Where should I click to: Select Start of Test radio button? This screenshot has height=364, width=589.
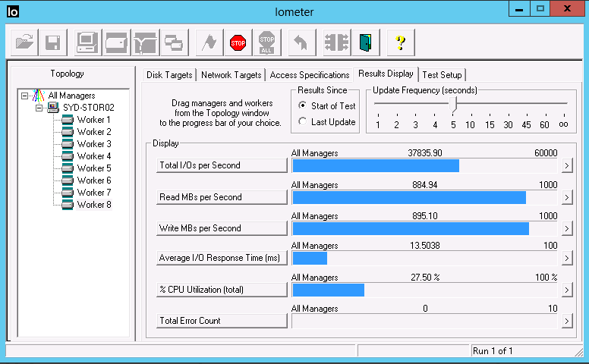click(302, 105)
